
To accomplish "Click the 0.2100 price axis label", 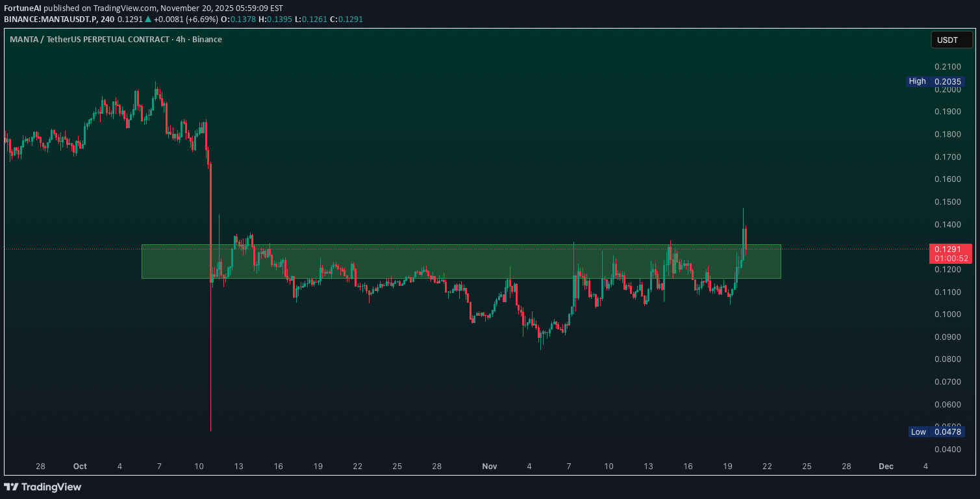I will click(948, 67).
